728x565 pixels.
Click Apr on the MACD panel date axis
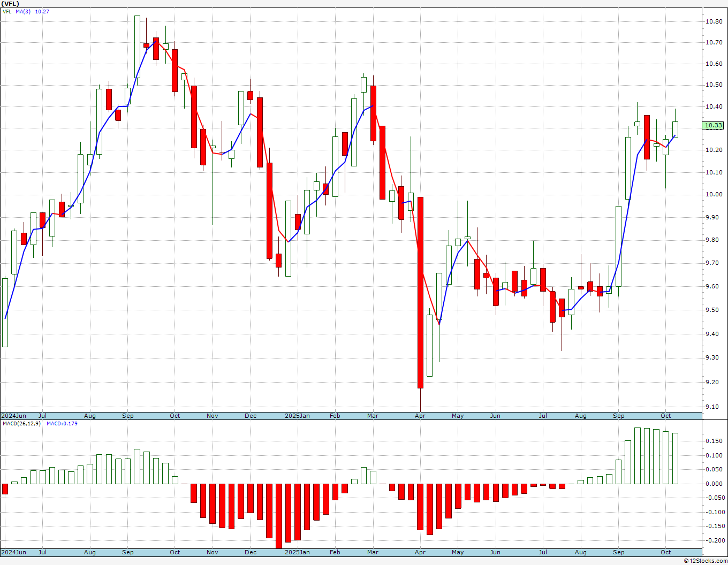(x=420, y=552)
